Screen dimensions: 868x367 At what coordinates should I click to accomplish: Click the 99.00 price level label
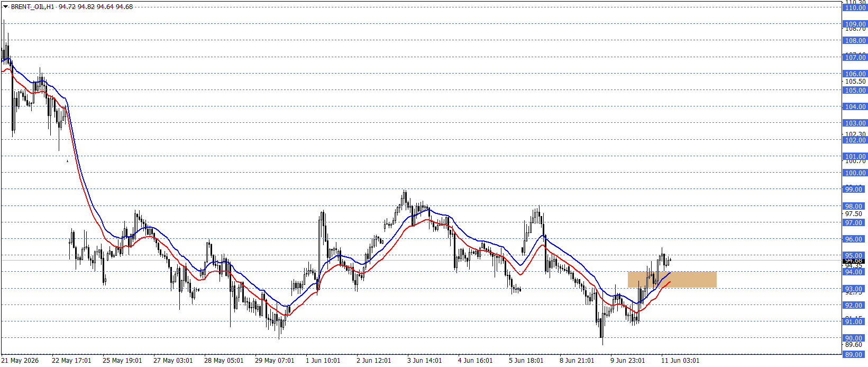click(x=855, y=190)
